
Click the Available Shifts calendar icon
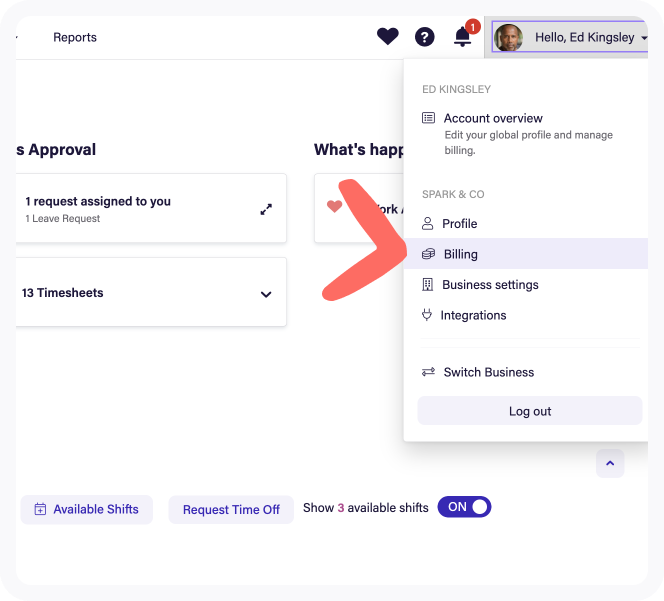pos(40,509)
